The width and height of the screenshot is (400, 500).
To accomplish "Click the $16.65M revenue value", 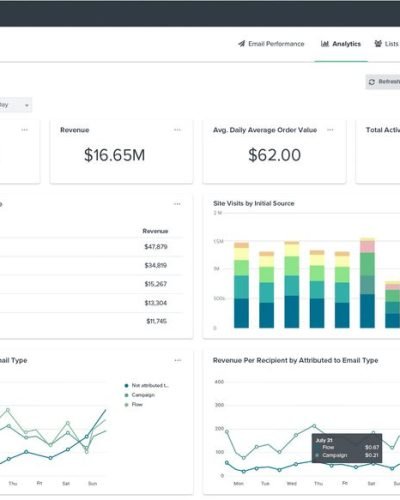I will 114,155.
